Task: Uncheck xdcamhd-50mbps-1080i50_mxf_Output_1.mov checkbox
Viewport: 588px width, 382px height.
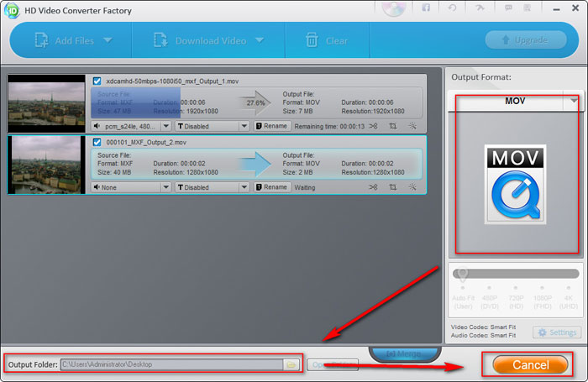Action: point(97,81)
